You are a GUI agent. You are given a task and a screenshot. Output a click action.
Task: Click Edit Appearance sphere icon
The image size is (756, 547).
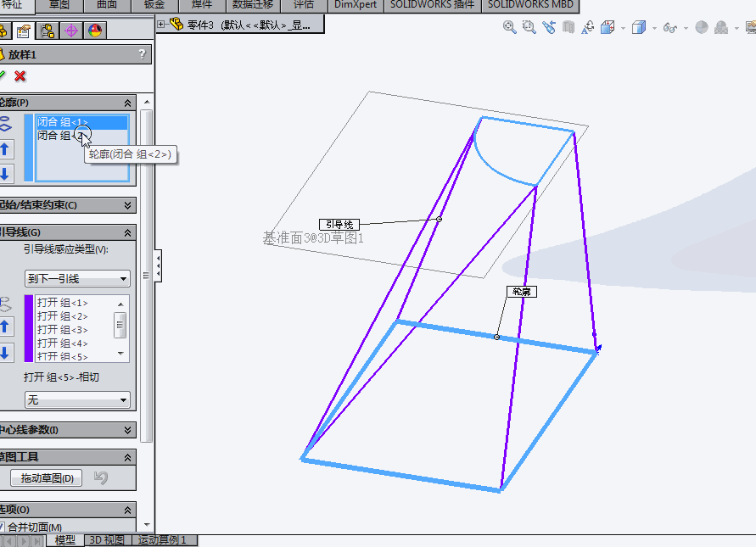tap(702, 27)
